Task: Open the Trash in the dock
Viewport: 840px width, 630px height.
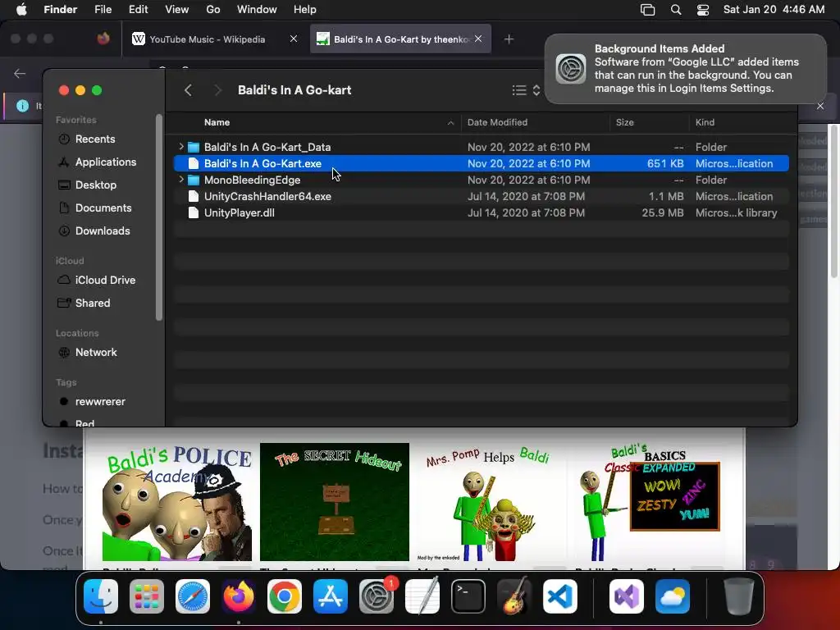Action: coord(739,596)
